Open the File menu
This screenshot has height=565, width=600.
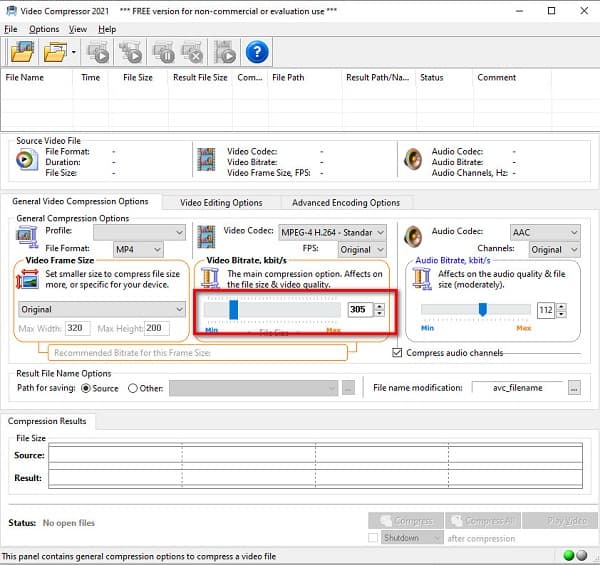coord(11,29)
